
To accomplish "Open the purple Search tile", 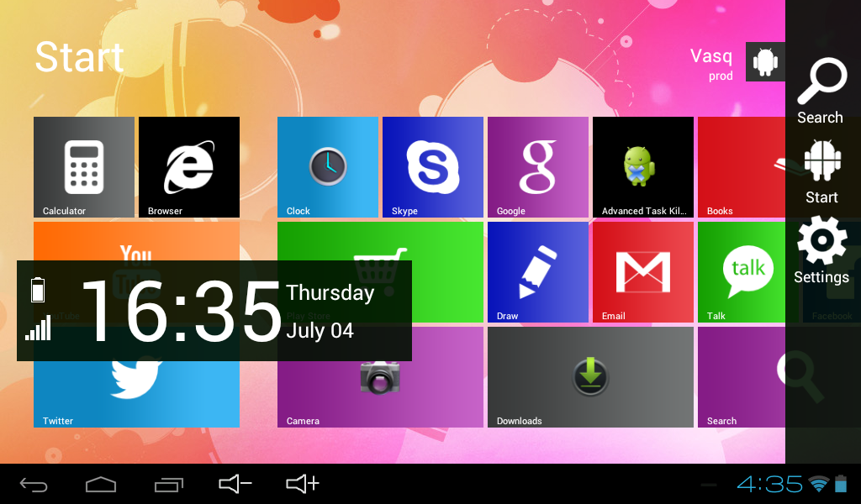I will click(x=742, y=377).
